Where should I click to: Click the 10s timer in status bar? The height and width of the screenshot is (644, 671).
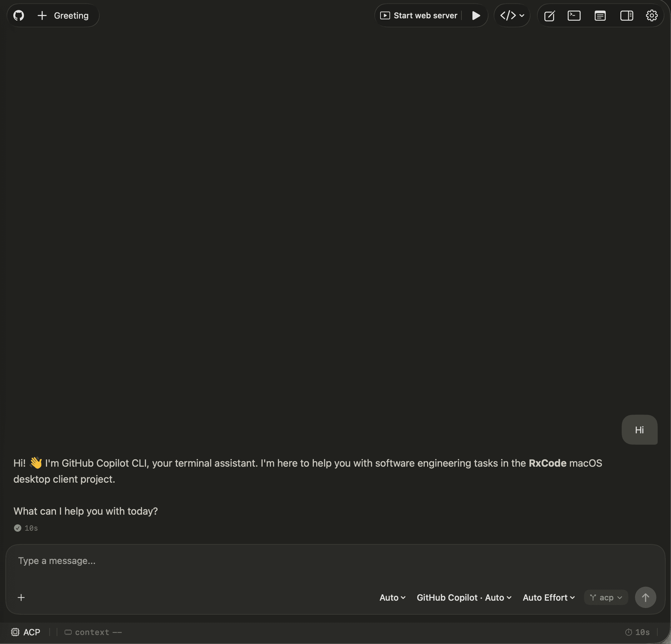pyautogui.click(x=637, y=632)
